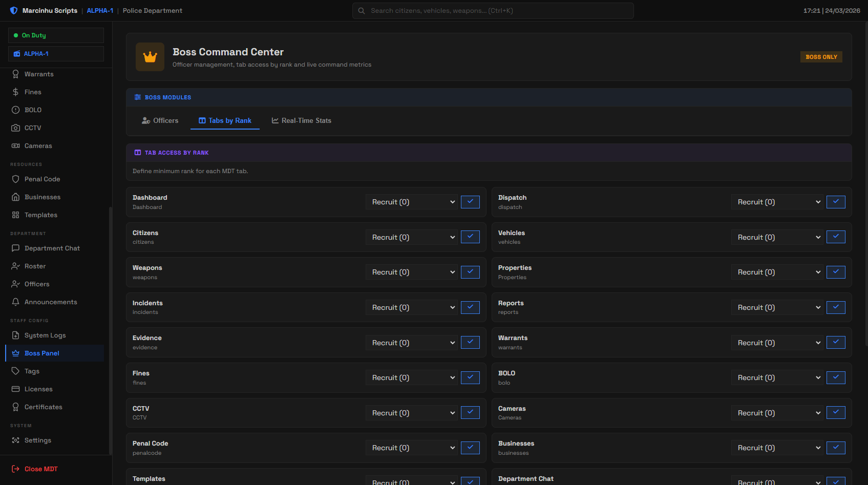Toggle the Evidence tab access checkbox
868x485 pixels.
click(470, 343)
